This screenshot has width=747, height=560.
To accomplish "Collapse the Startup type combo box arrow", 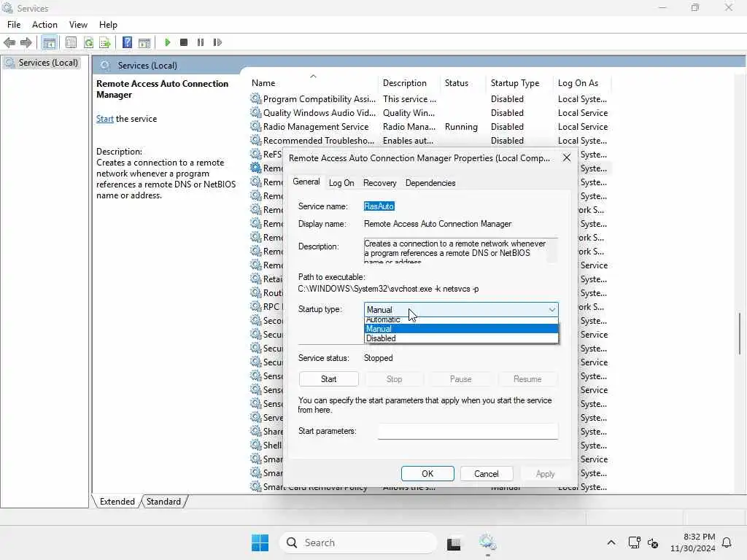I will click(x=551, y=309).
